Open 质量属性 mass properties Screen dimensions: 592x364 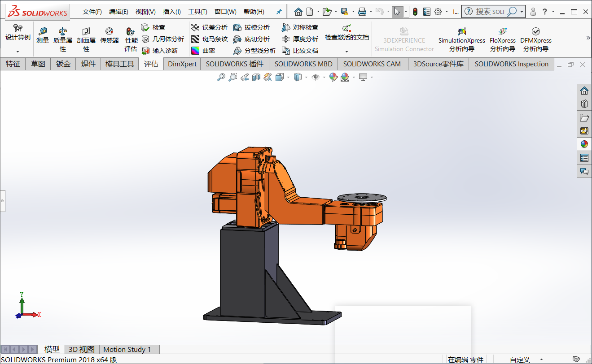(x=63, y=35)
